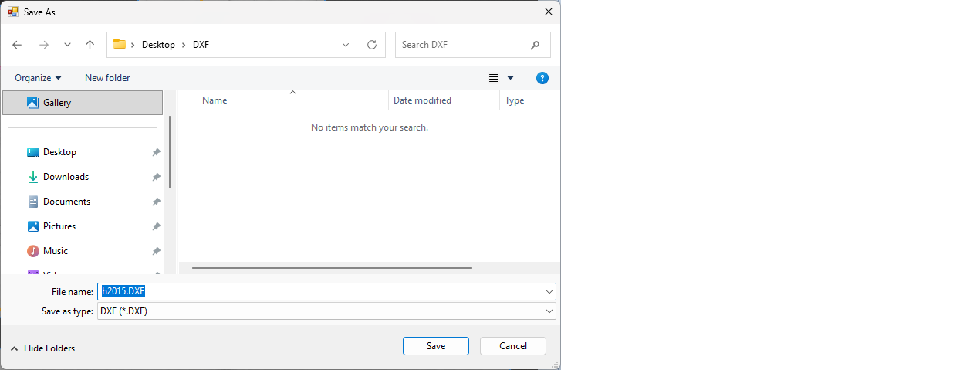Open the address bar history dropdown

tap(346, 45)
